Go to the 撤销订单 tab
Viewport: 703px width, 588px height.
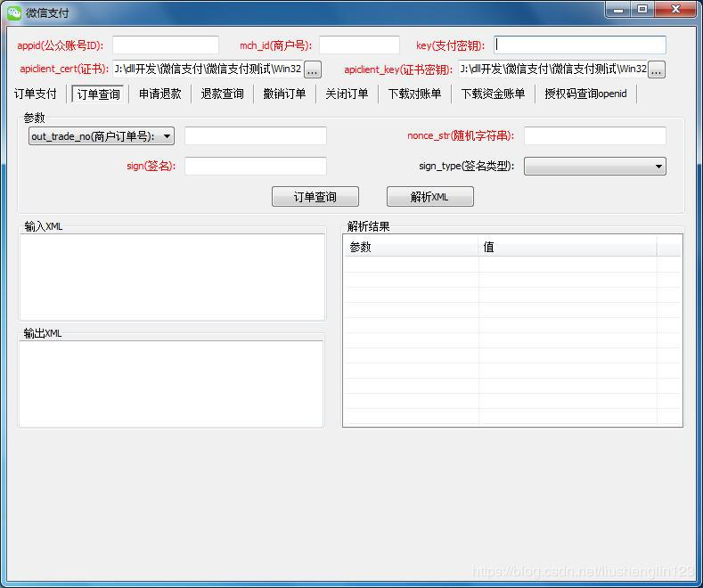(285, 94)
